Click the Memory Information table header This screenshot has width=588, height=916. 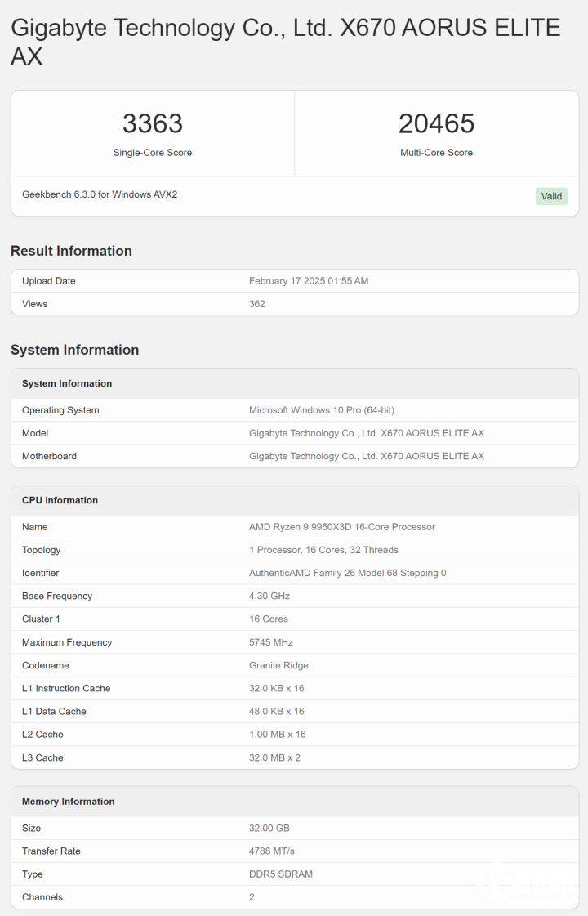click(68, 802)
